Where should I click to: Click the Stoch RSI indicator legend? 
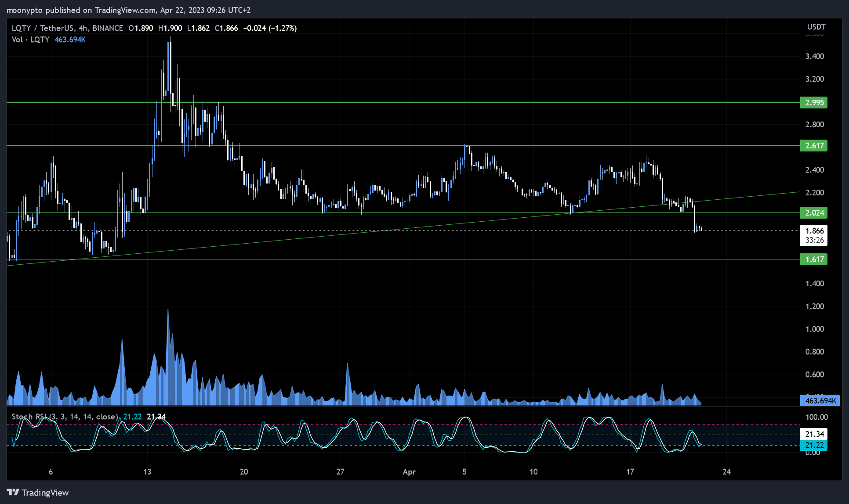[x=65, y=417]
